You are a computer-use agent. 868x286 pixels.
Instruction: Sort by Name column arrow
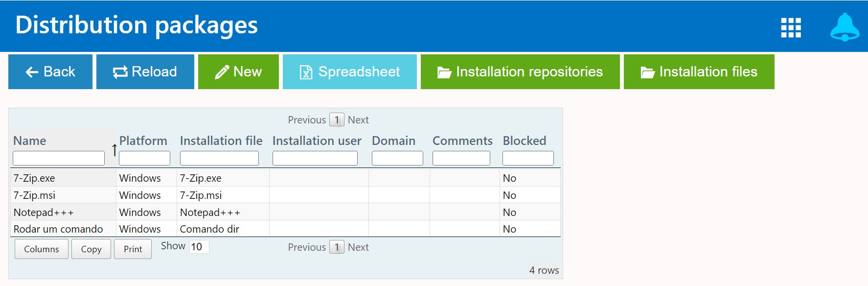114,150
